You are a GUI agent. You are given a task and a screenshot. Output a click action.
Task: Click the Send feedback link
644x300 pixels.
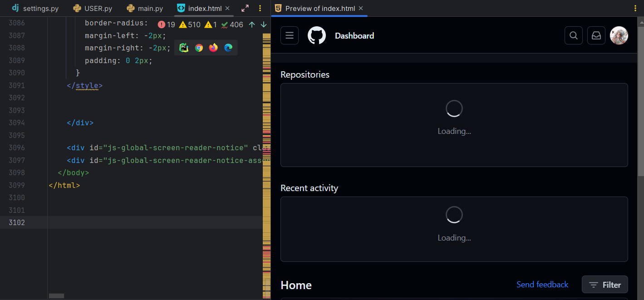(542, 285)
